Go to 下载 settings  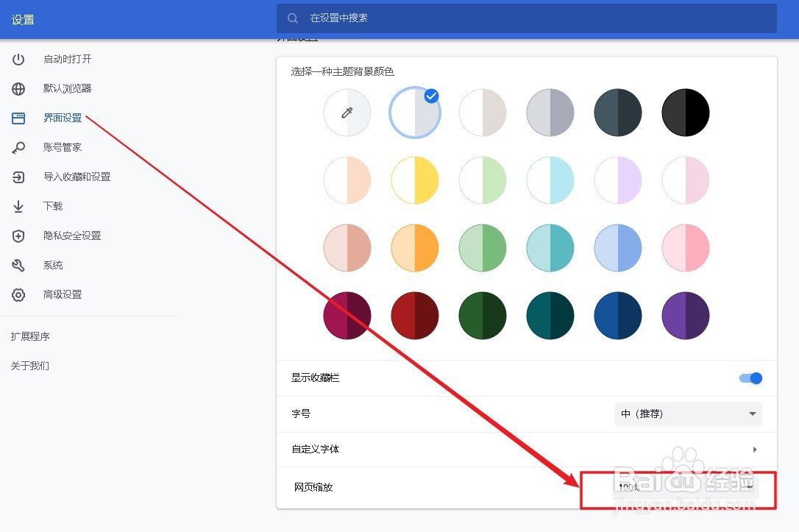coord(53,206)
